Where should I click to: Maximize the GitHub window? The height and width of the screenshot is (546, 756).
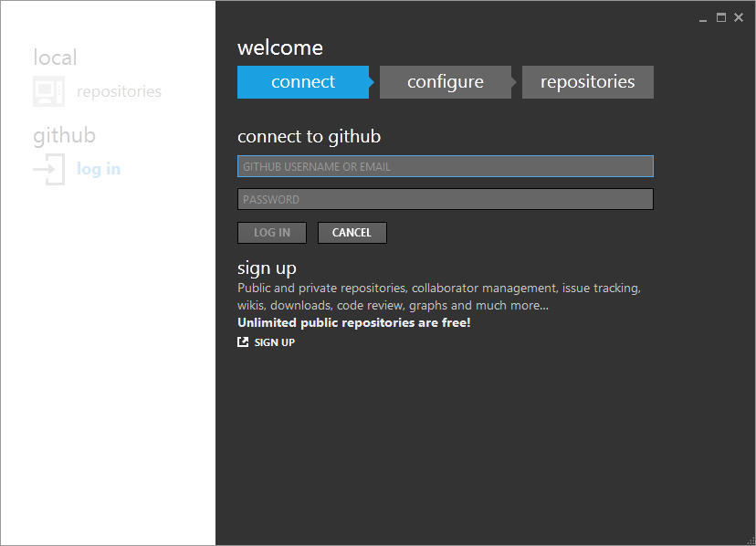coord(720,18)
